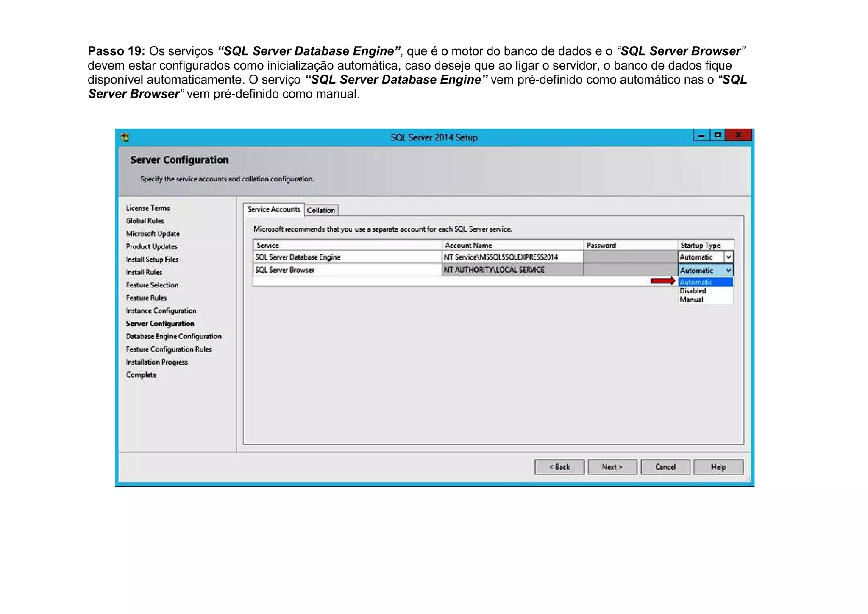Click the window resize grip corner

coord(748,480)
